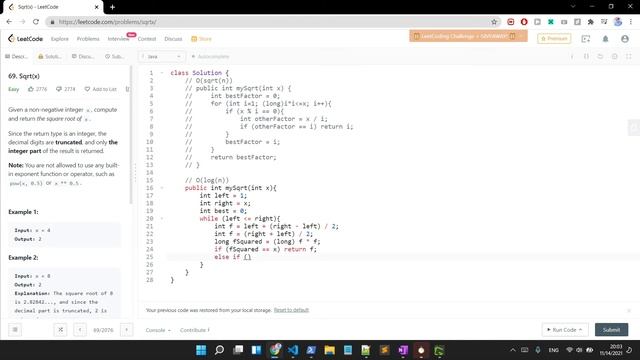Viewport: 640px width, 360px height.
Task: Open the user profile avatar menu
Action: [x=624, y=39]
